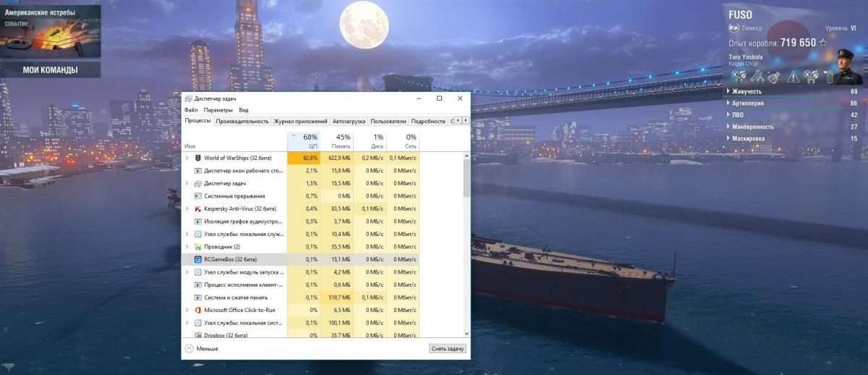
Task: Click the 83,5 МБ memory cell
Action: pos(336,208)
